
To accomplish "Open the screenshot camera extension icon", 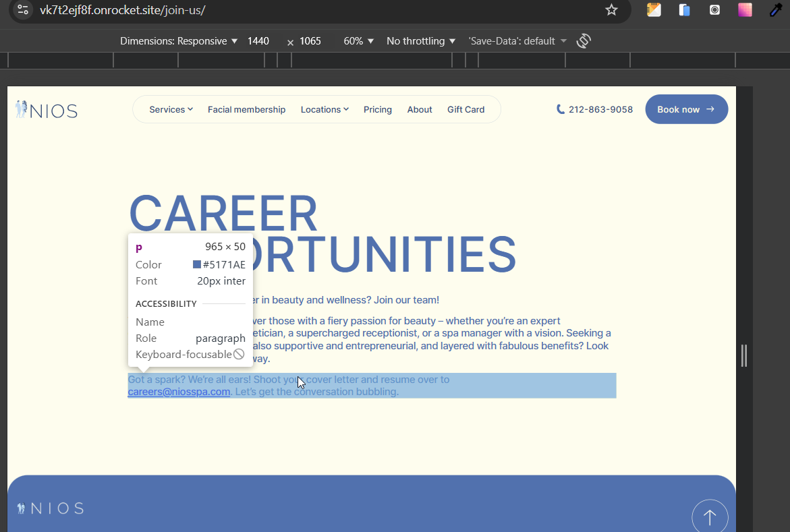I will (714, 9).
